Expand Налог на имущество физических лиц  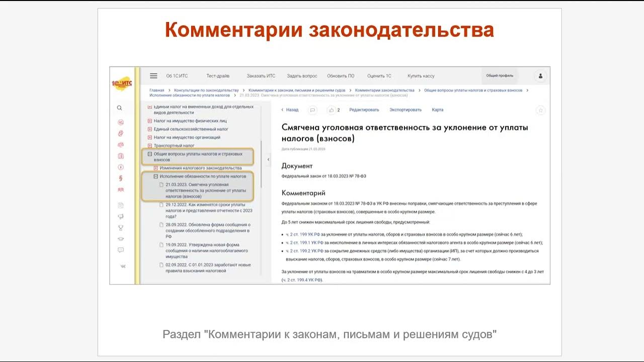coord(150,121)
